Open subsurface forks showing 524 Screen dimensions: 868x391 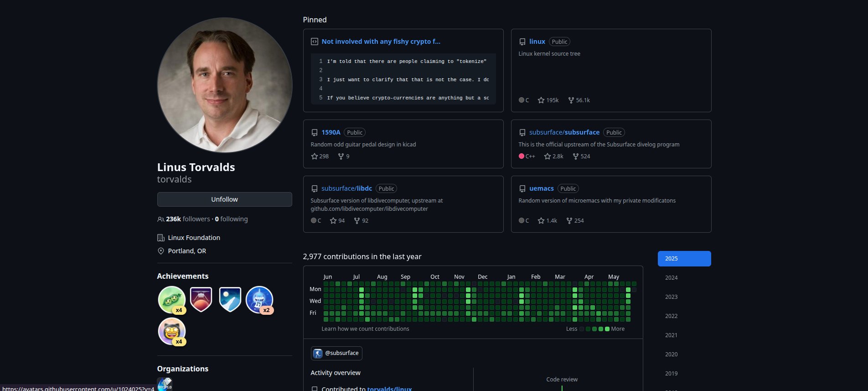[x=581, y=156]
